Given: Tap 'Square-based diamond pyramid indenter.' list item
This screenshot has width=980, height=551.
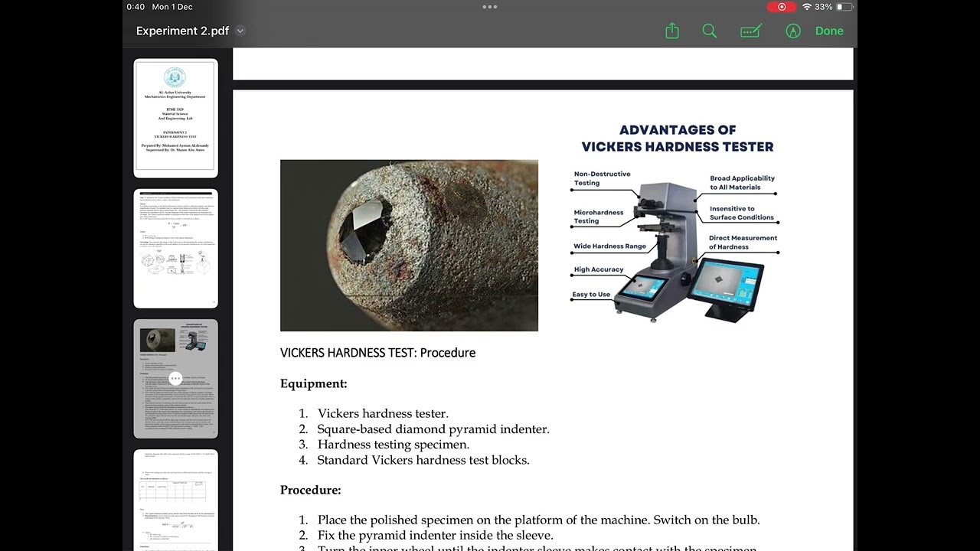Looking at the screenshot, I should pyautogui.click(x=433, y=429).
